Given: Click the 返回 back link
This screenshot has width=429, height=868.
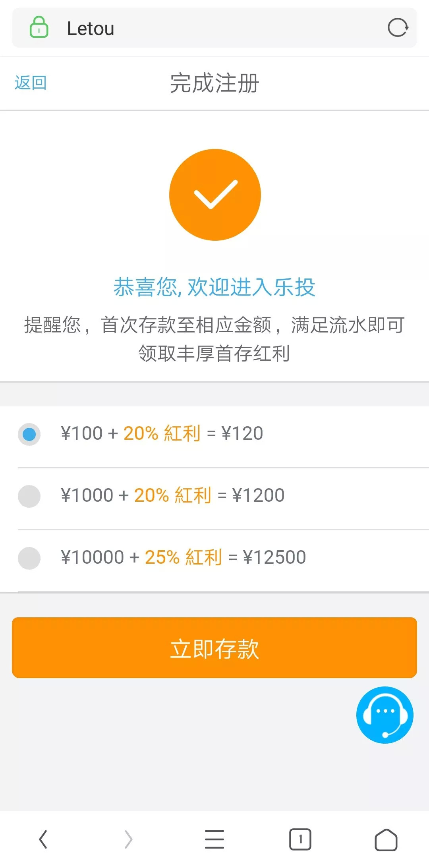Looking at the screenshot, I should click(31, 83).
